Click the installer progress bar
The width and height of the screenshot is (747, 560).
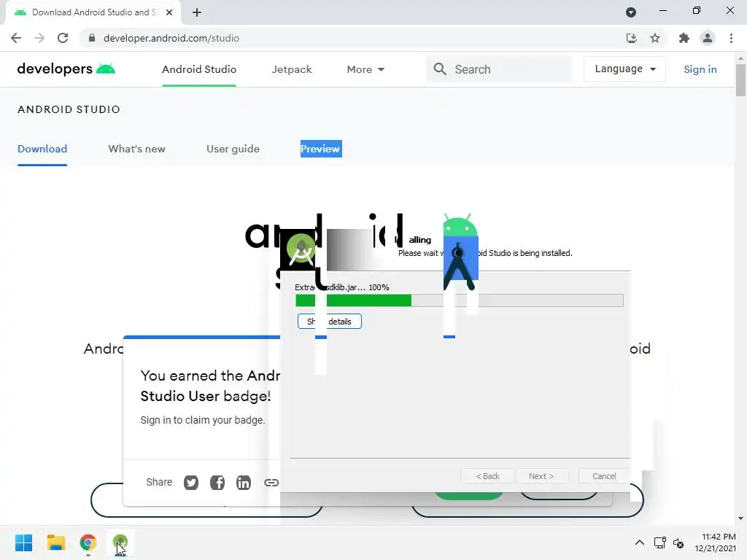click(x=460, y=300)
